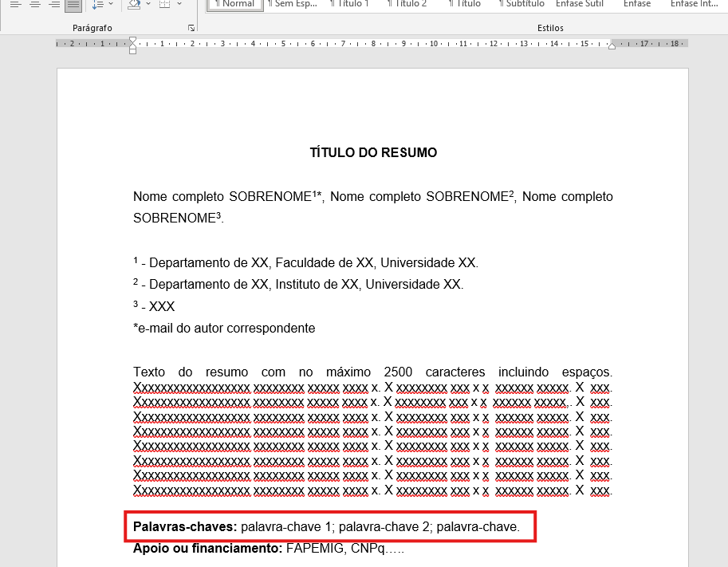
Task: Open Parágrafo dialog launcher
Action: point(191,29)
